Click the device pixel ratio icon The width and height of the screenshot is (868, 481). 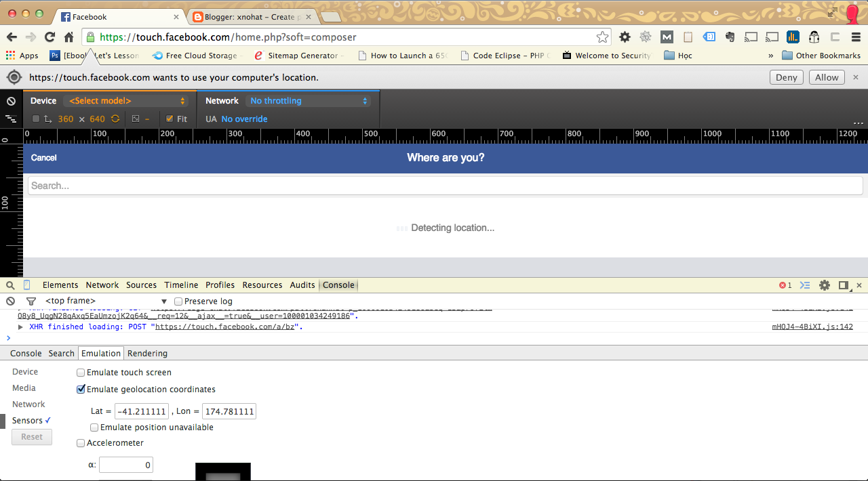pos(136,119)
